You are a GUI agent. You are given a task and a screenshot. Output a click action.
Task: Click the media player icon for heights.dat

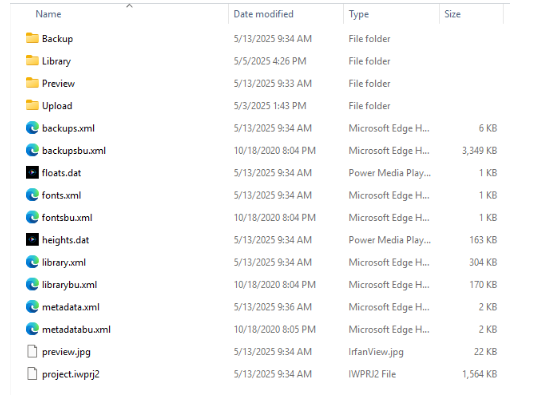click(x=32, y=239)
